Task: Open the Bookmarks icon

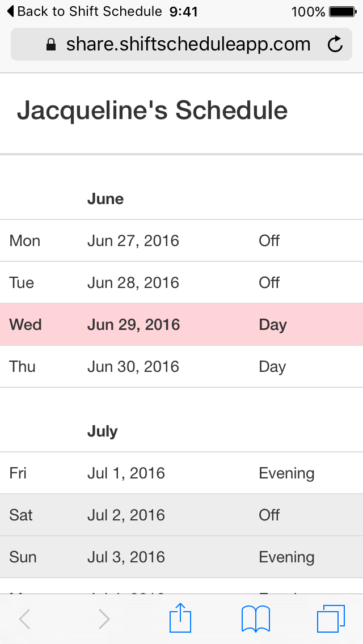Action: point(255,618)
